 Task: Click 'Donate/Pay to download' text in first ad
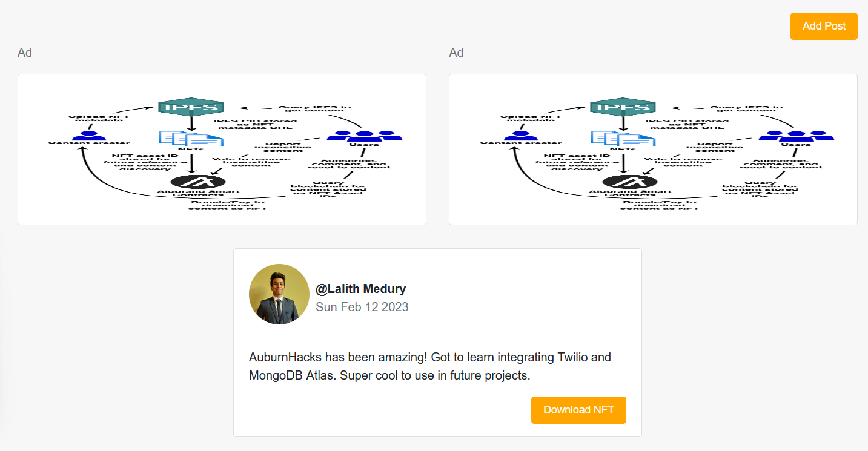227,205
